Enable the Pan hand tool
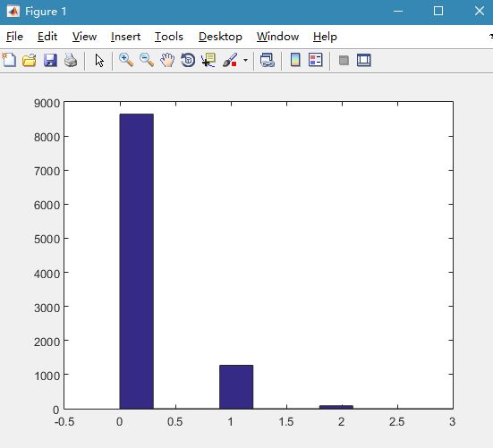This screenshot has width=493, height=448. [167, 60]
